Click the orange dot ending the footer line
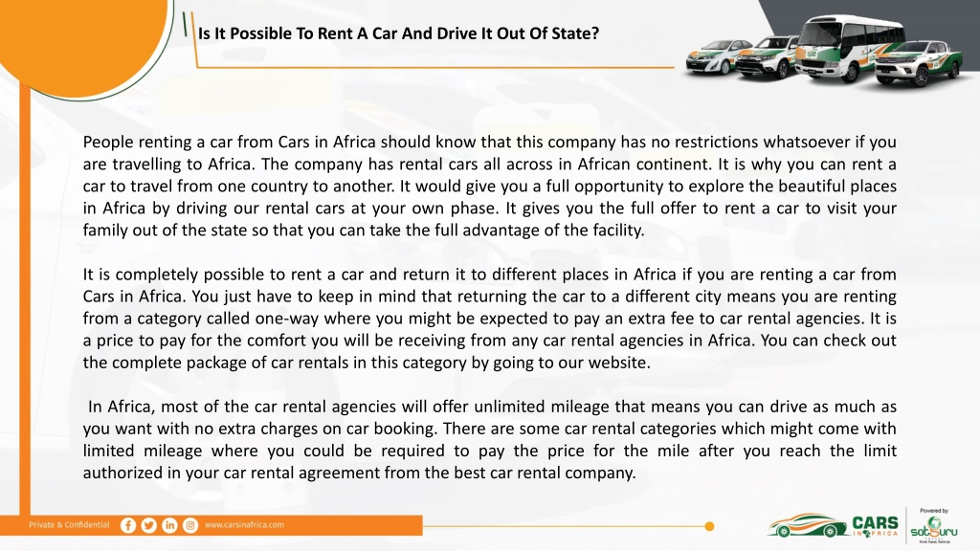Viewport: 980px width, 551px height. 709,526
